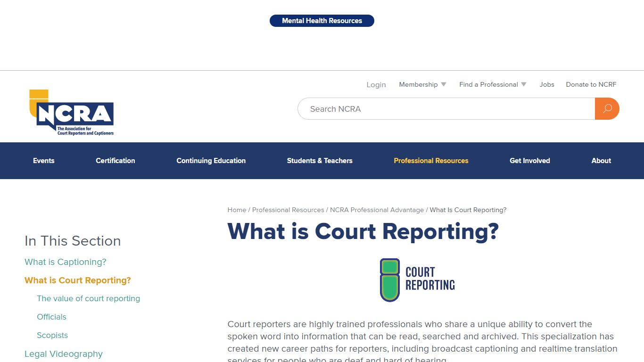Click the orange search magnifier button
This screenshot has height=362, width=644.
pyautogui.click(x=607, y=109)
